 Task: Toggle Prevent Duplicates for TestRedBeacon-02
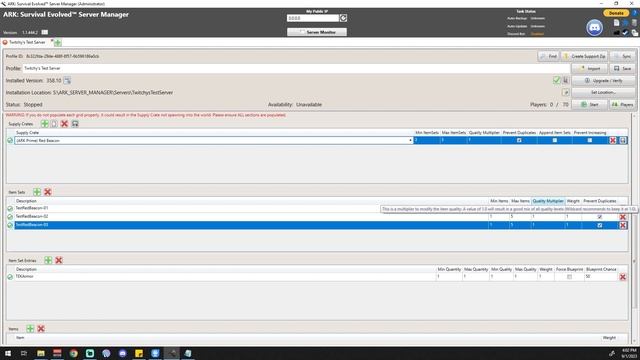click(600, 217)
